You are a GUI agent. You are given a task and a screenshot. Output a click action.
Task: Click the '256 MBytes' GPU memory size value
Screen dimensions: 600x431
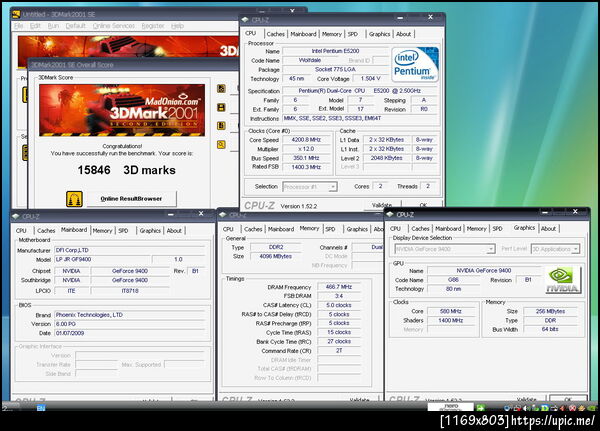(x=550, y=311)
